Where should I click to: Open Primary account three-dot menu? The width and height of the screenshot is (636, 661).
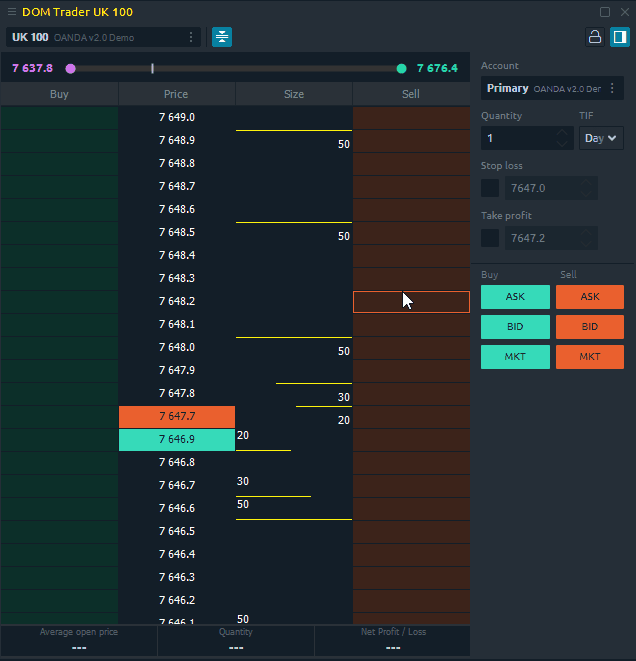(612, 88)
